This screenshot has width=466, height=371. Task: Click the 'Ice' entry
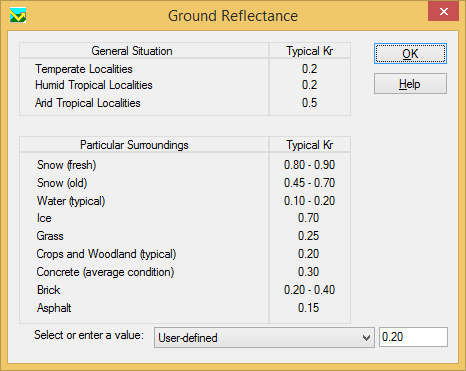(x=44, y=218)
